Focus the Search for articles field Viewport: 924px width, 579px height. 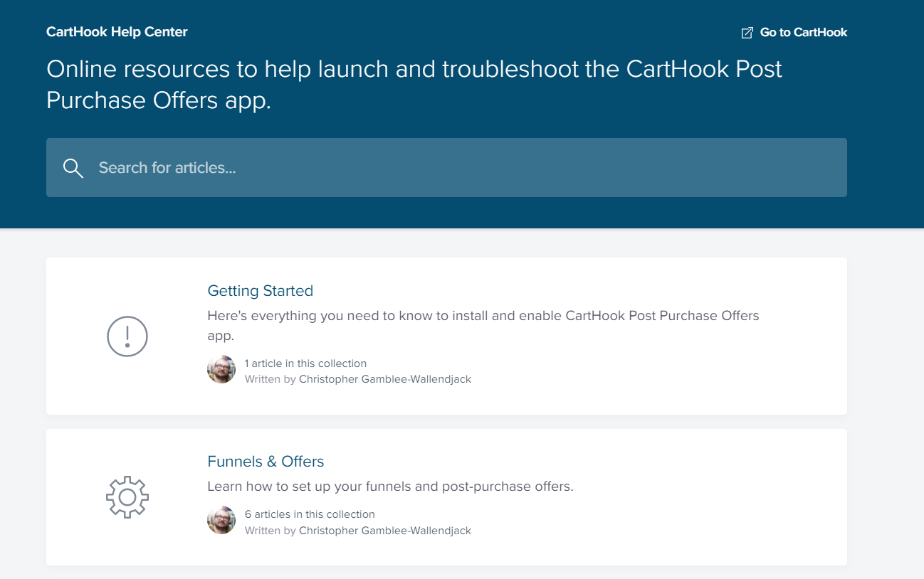(x=446, y=168)
